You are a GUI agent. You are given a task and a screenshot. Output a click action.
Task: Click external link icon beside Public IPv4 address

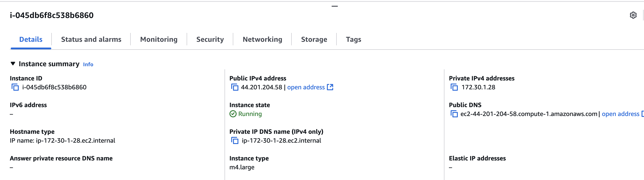click(x=330, y=87)
